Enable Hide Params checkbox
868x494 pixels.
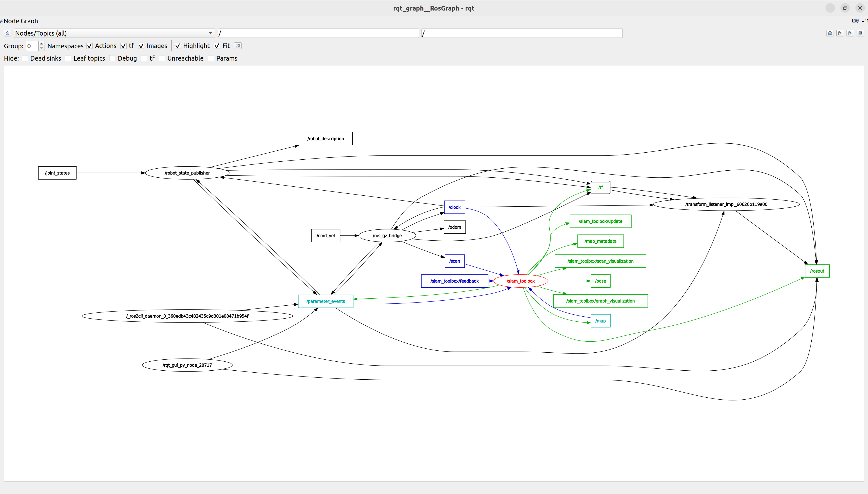coord(211,58)
